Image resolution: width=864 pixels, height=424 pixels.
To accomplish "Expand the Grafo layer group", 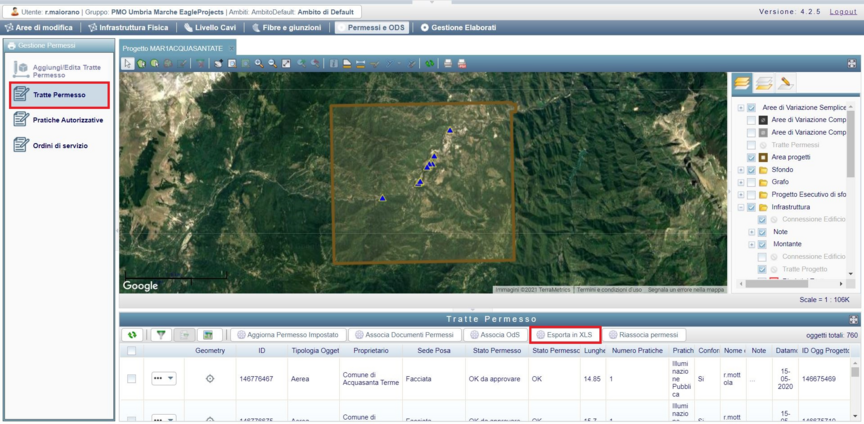I will 740,183.
